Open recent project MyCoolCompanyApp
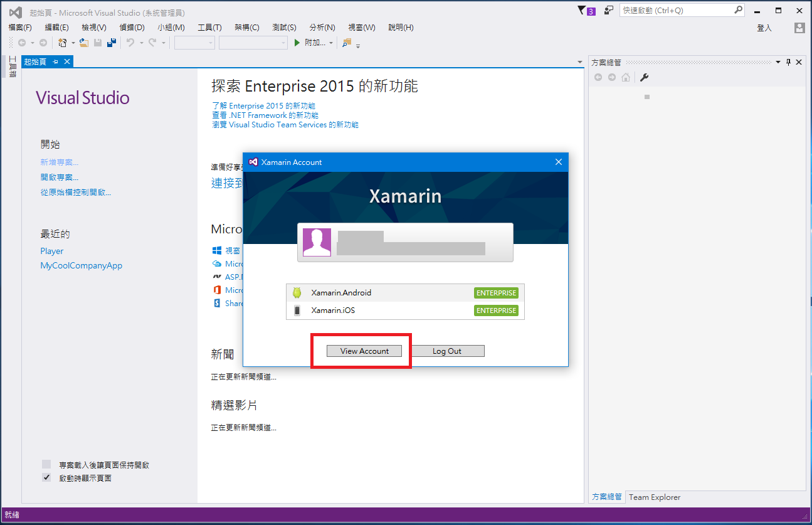Viewport: 812px width, 525px height. tap(82, 266)
